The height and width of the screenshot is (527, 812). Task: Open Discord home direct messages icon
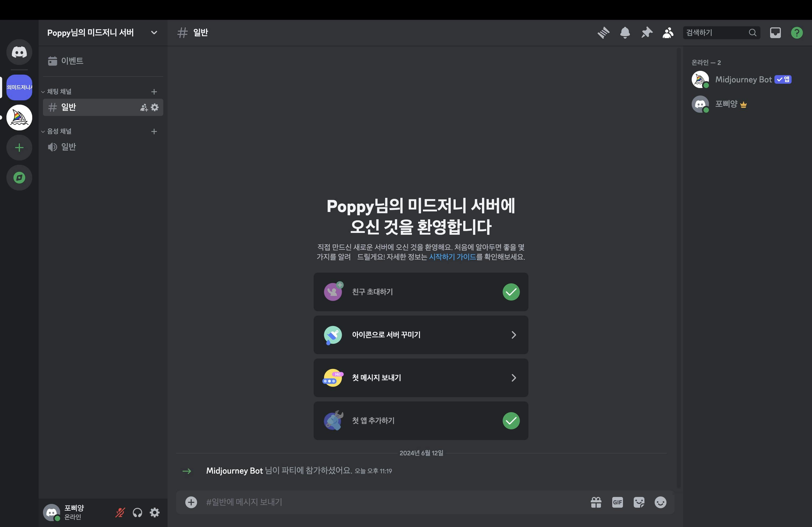click(x=19, y=52)
